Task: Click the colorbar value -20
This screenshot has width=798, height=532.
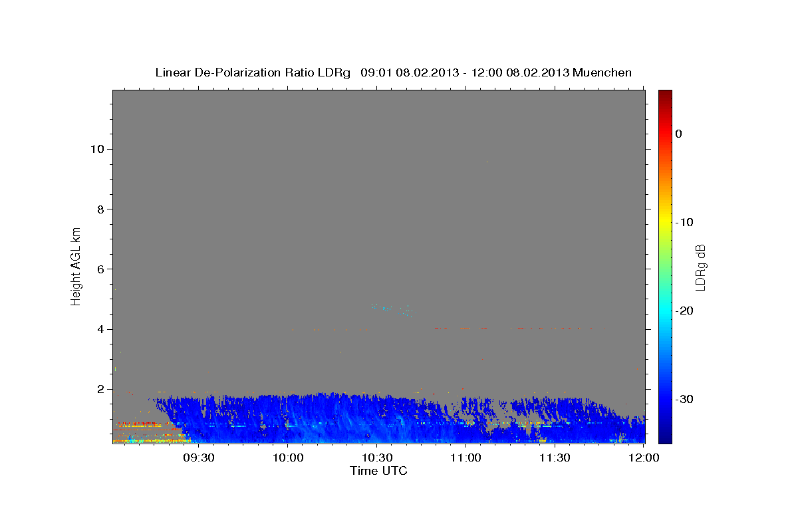Action: (685, 311)
